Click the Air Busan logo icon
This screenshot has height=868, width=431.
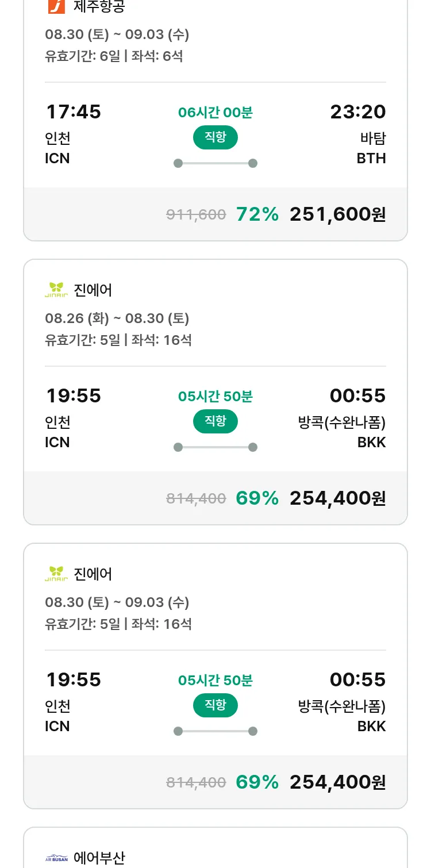tap(56, 859)
